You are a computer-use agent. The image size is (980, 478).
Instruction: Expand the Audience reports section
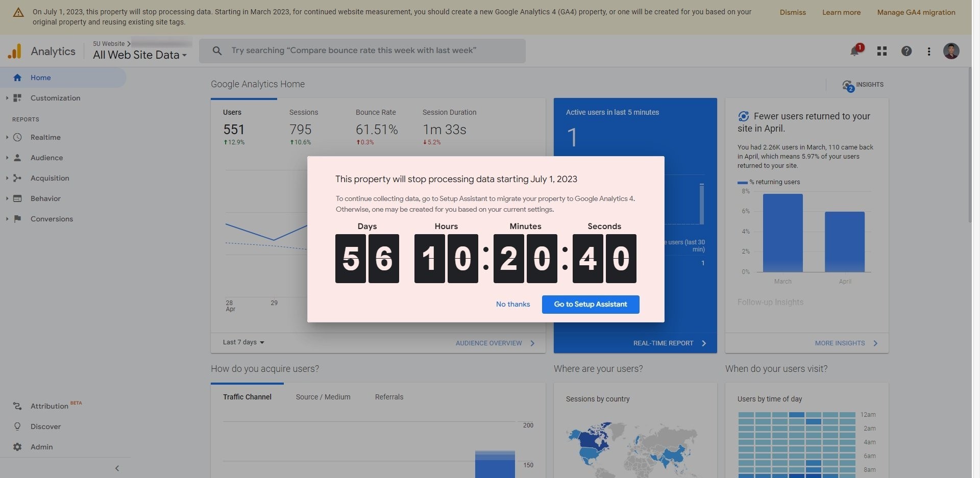(x=7, y=158)
